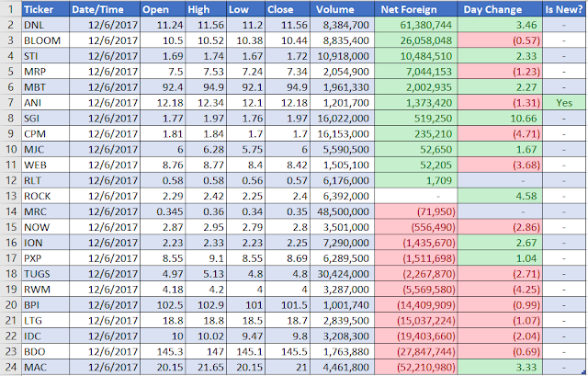Screen dimensions: 588x376
Task: Click the WEB ticker cell
Action: pos(45,165)
